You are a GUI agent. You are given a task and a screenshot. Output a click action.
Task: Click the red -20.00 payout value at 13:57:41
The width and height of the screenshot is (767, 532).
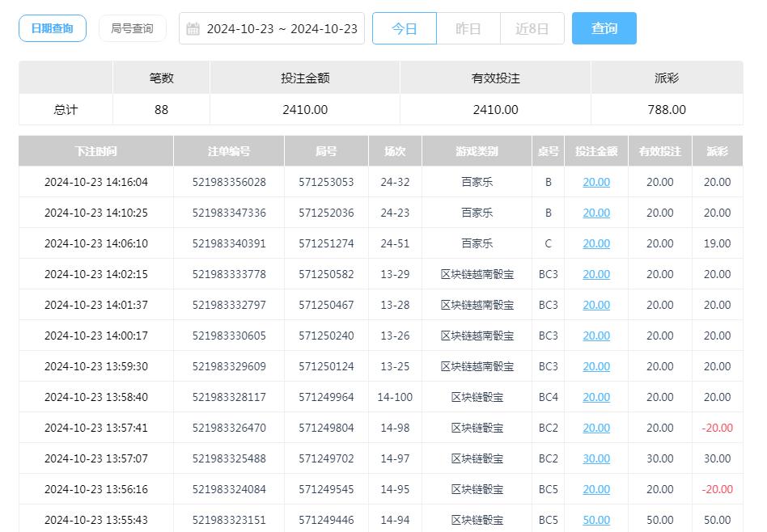(717, 428)
